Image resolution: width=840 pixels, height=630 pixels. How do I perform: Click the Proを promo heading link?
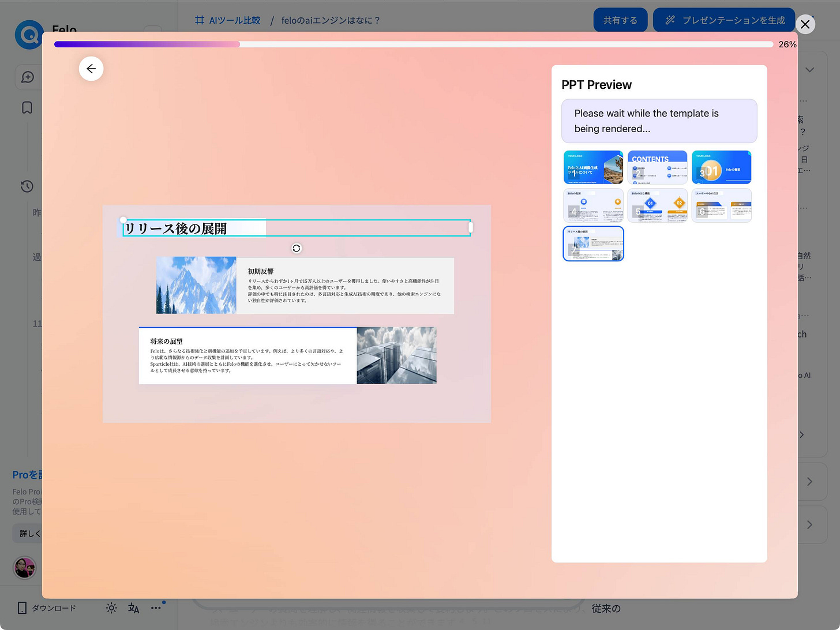(28, 475)
